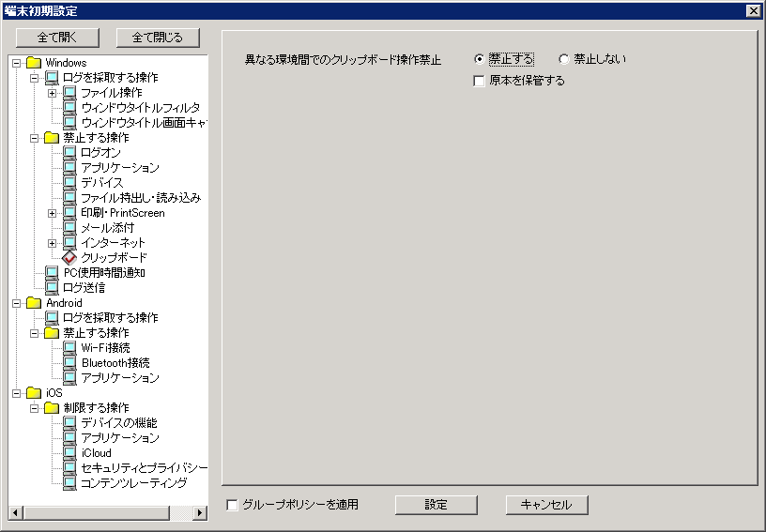Select the 禁止する radio button
The image size is (766, 532).
(481, 59)
